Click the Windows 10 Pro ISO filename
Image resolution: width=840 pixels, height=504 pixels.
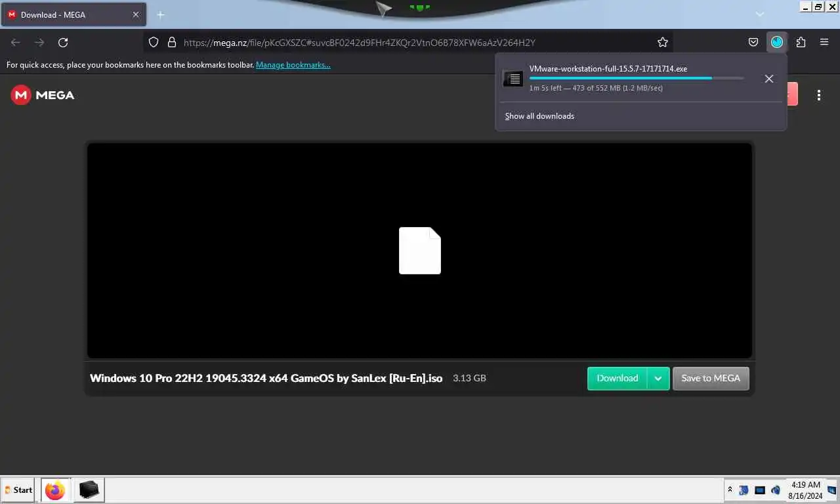click(x=266, y=378)
